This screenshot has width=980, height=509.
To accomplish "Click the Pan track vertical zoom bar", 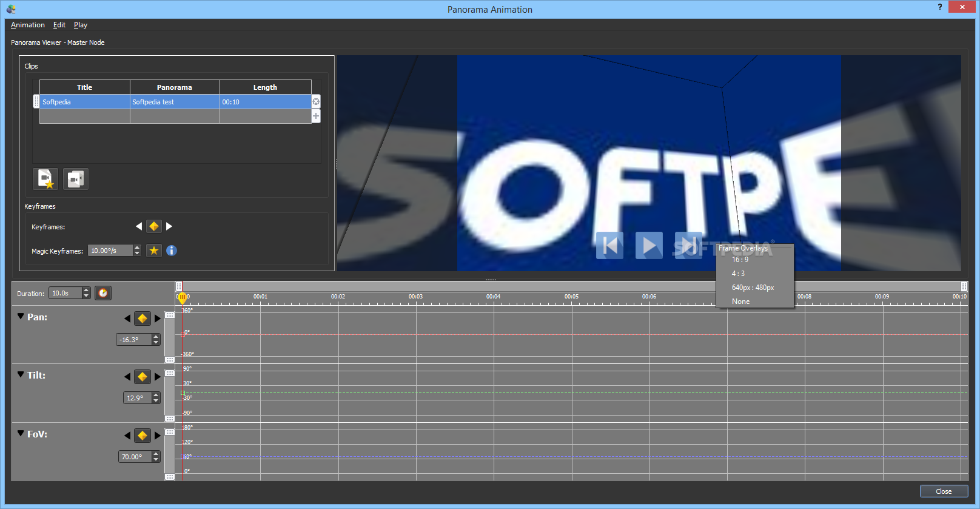I will point(170,337).
